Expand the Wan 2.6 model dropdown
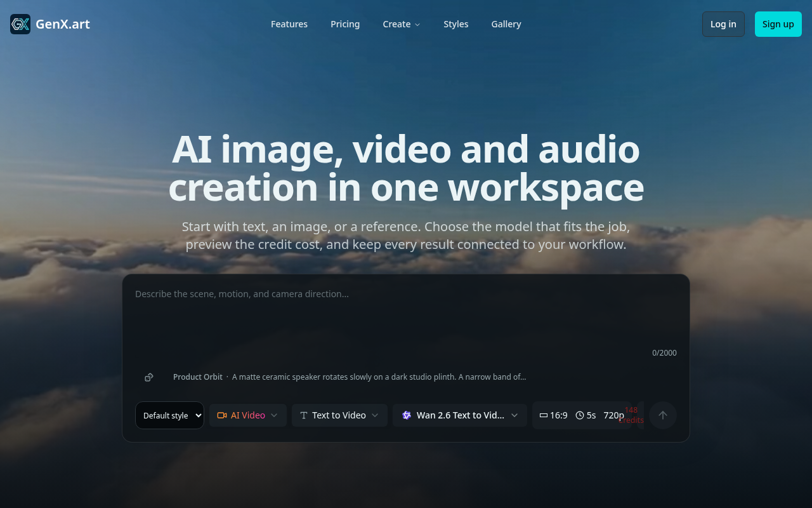The image size is (812, 508). [x=460, y=415]
